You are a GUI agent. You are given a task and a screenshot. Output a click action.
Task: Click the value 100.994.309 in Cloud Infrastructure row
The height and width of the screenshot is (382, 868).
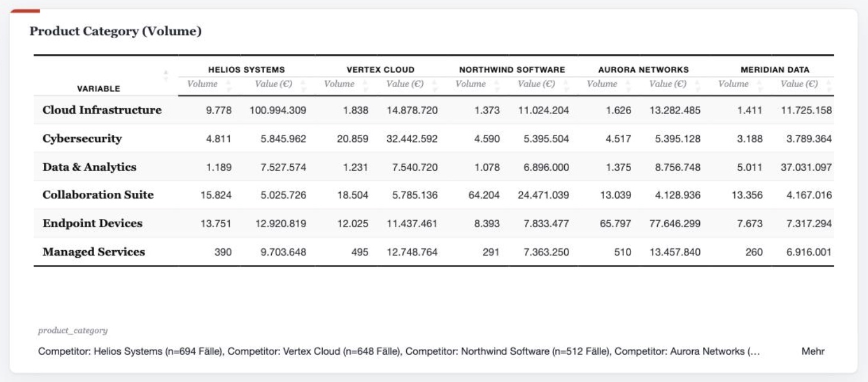[278, 110]
